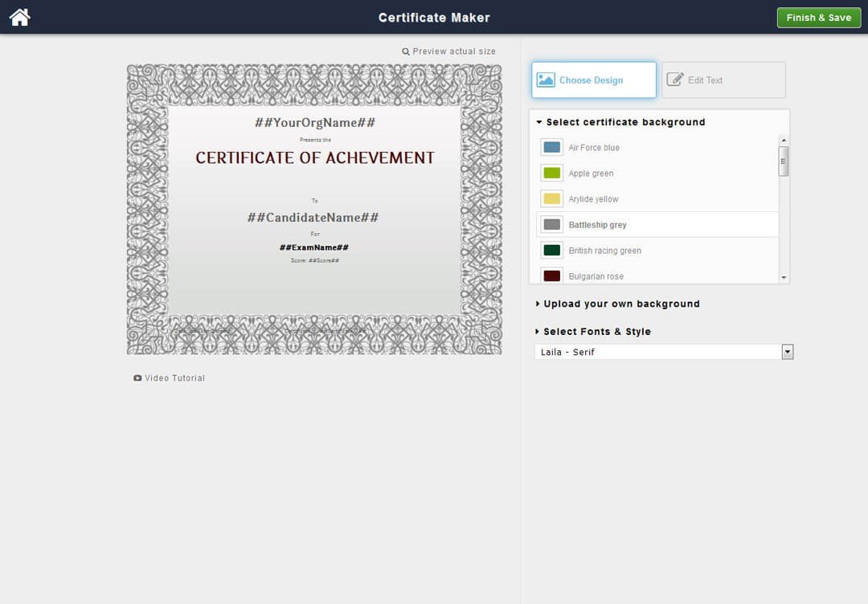Image resolution: width=868 pixels, height=604 pixels.
Task: Click the camera icon beside Video Tutorial
Action: point(137,378)
